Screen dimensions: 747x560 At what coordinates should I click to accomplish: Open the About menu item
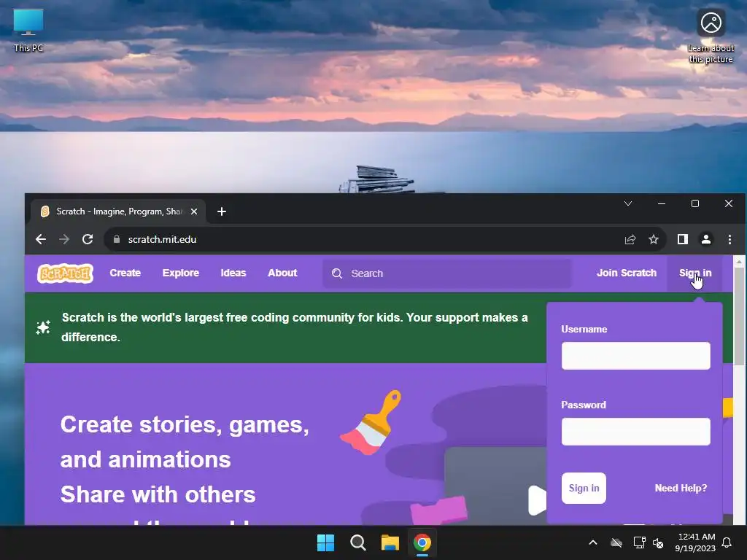[x=282, y=273]
